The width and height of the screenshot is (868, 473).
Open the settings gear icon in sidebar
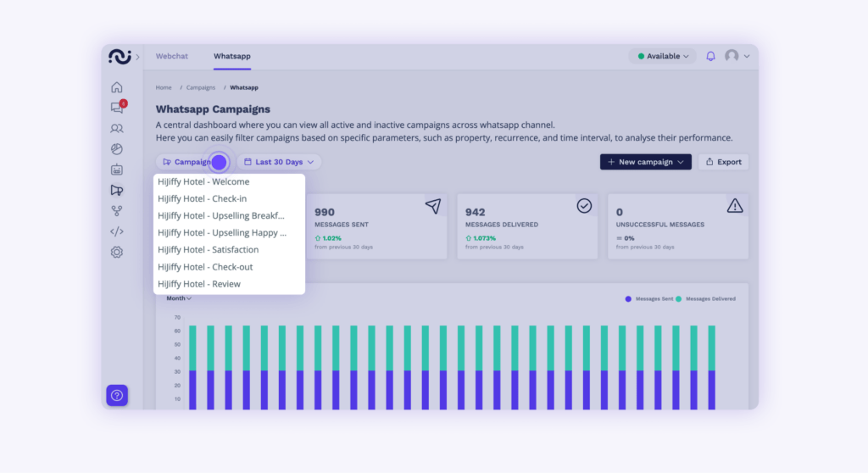click(x=117, y=252)
